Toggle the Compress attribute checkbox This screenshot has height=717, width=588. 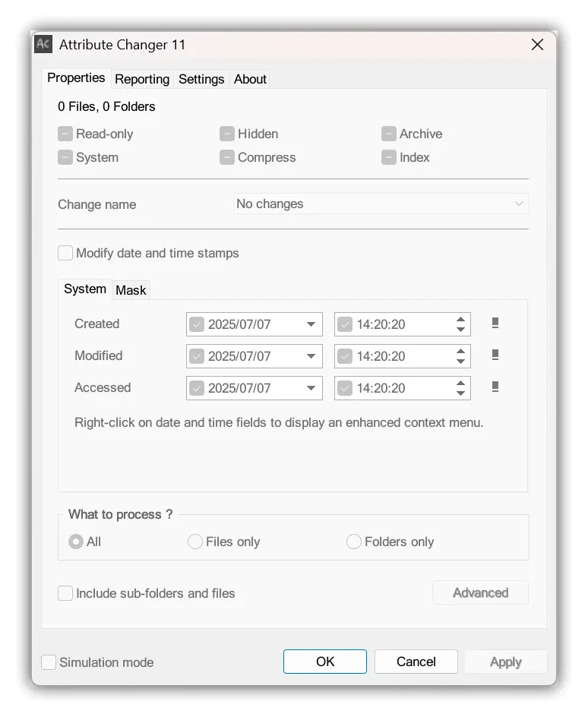tap(227, 157)
